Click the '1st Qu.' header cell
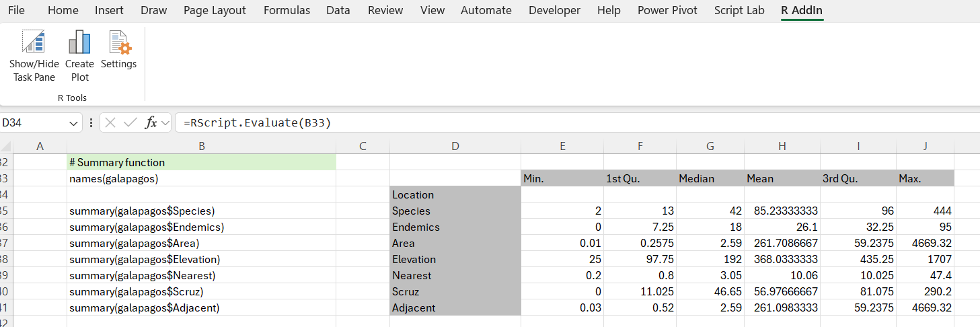The height and width of the screenshot is (327, 980). pyautogui.click(x=640, y=178)
